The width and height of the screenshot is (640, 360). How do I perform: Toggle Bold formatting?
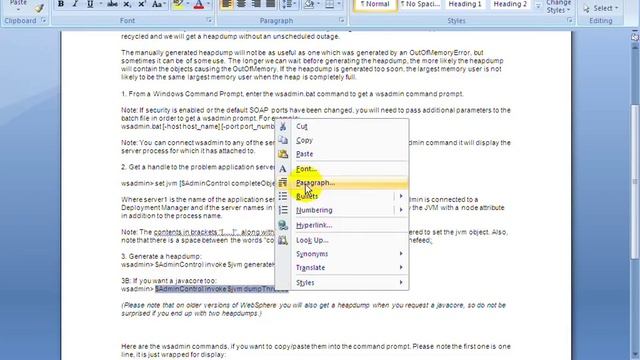61,4
